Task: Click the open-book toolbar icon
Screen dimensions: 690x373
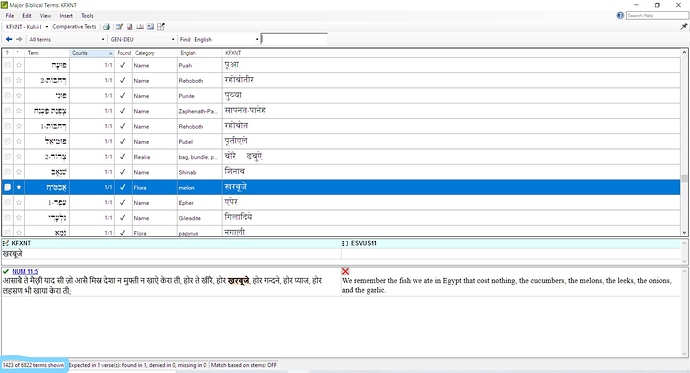Action: [140, 27]
